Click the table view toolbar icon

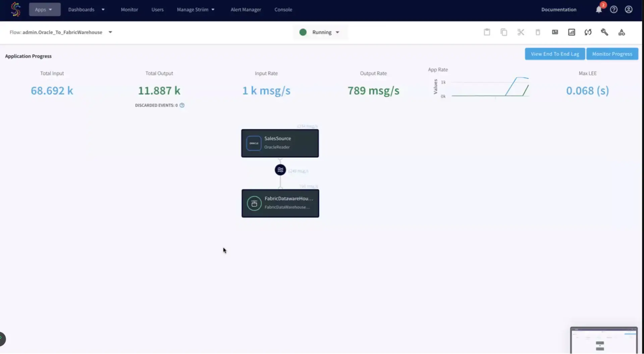click(x=555, y=32)
